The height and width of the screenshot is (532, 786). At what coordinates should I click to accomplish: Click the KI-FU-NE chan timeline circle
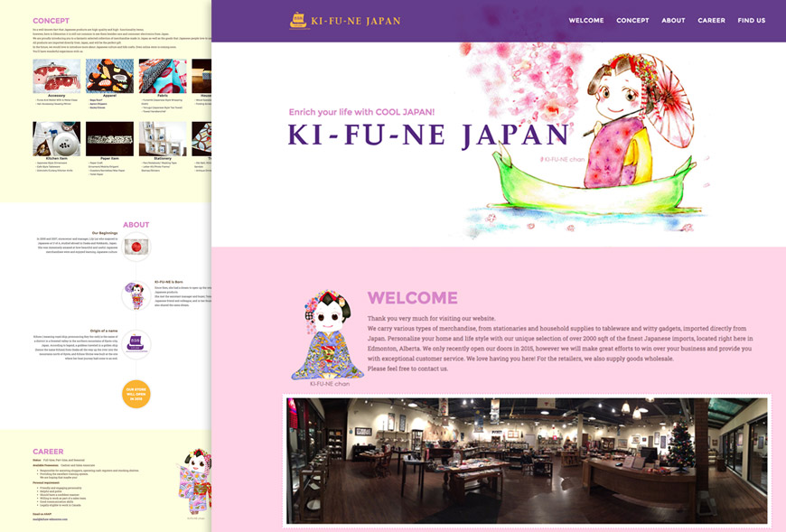click(136, 295)
